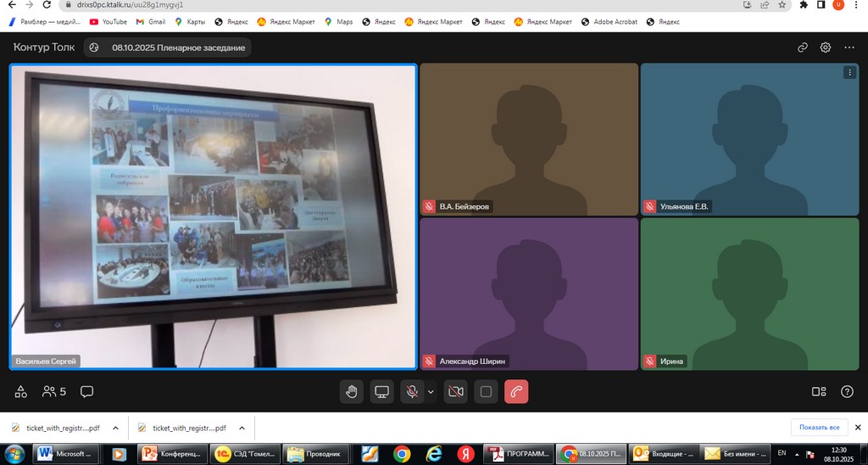Open chat panel in the conference
868x465 pixels.
click(x=86, y=391)
